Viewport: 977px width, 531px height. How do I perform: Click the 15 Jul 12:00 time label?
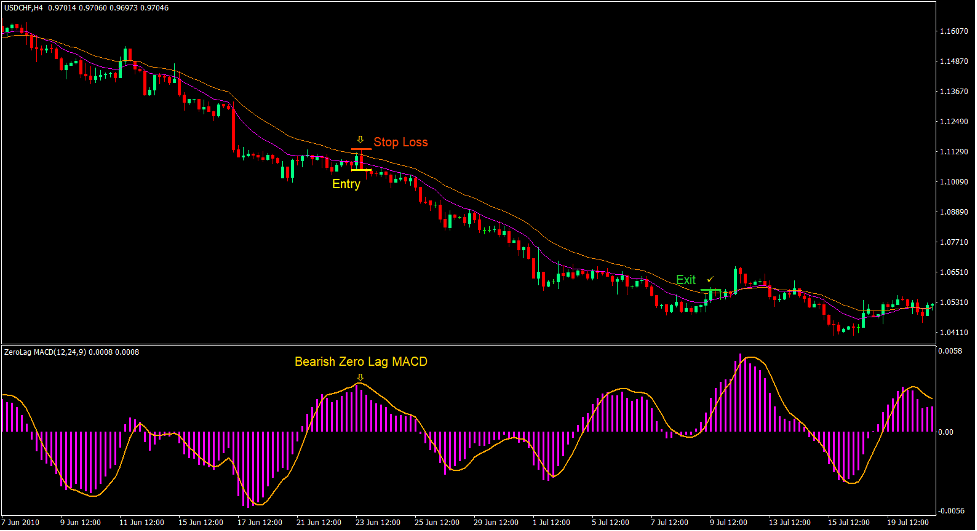849,522
